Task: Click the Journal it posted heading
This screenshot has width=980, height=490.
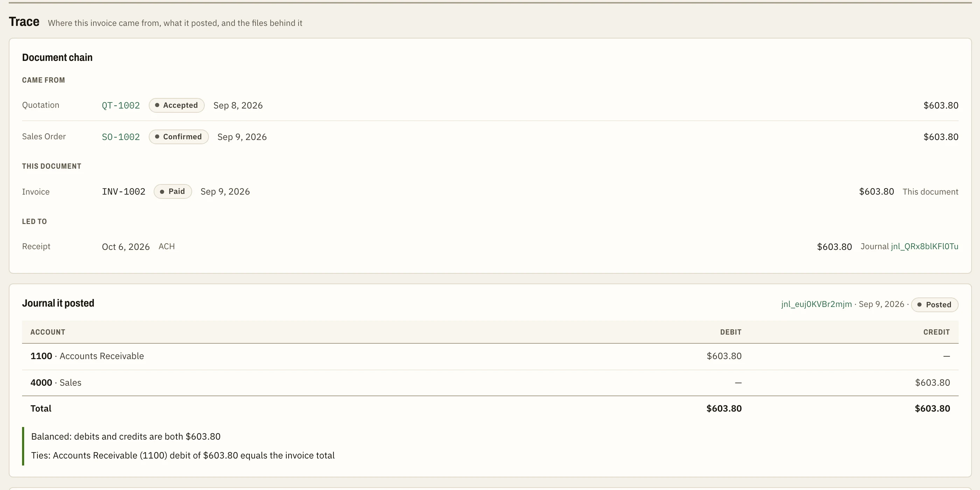Action: 58,303
